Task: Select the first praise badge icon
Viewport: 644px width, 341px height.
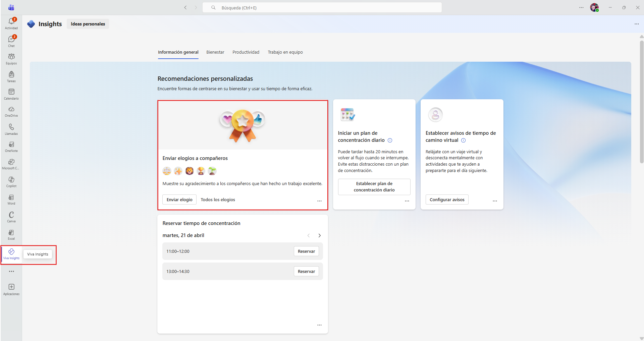Action: coord(167,171)
